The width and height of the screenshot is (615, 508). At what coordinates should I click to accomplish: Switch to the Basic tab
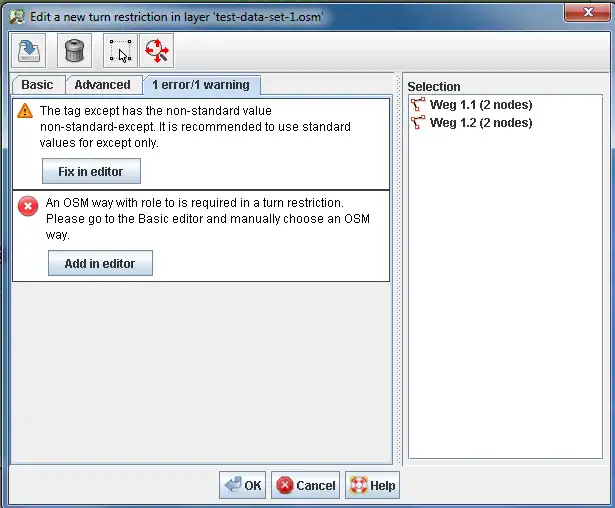click(x=38, y=85)
